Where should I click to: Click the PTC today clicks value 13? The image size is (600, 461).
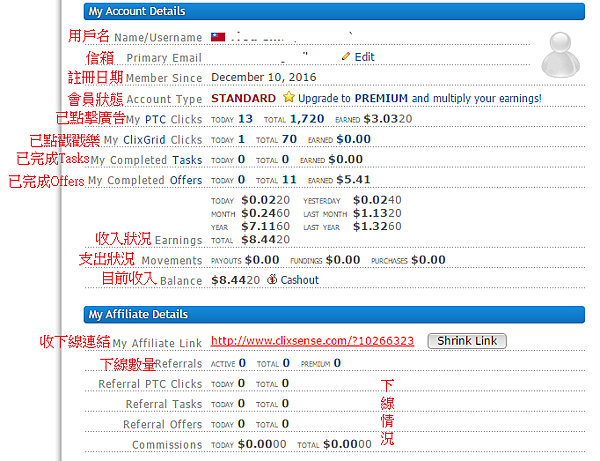click(x=245, y=119)
